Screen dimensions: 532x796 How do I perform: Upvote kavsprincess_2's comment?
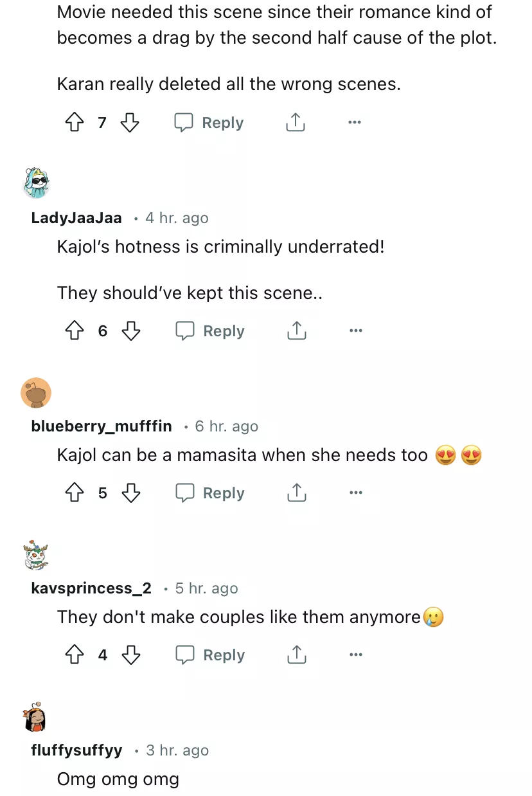[75, 655]
